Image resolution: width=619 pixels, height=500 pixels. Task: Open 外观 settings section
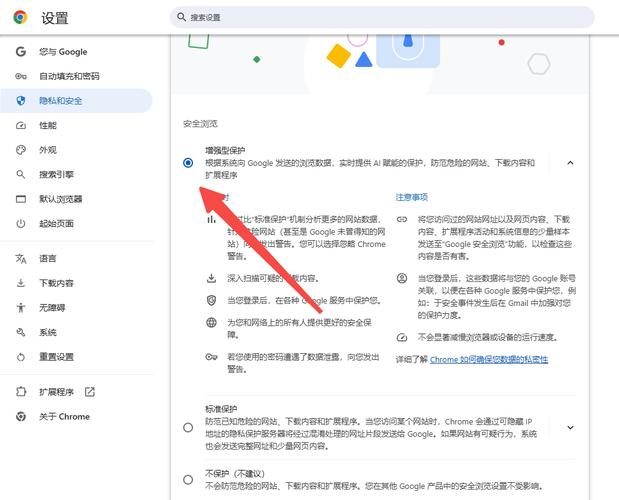(76, 150)
